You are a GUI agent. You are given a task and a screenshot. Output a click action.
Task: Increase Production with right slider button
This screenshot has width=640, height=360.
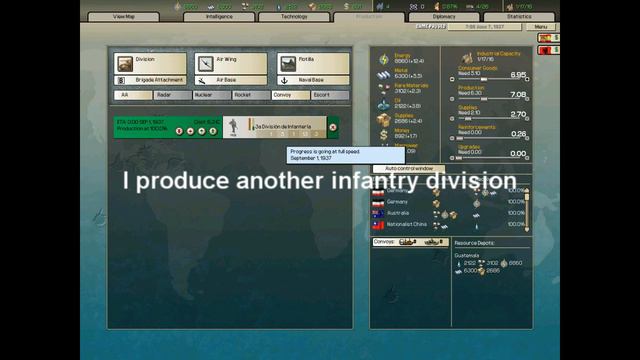tap(527, 99)
